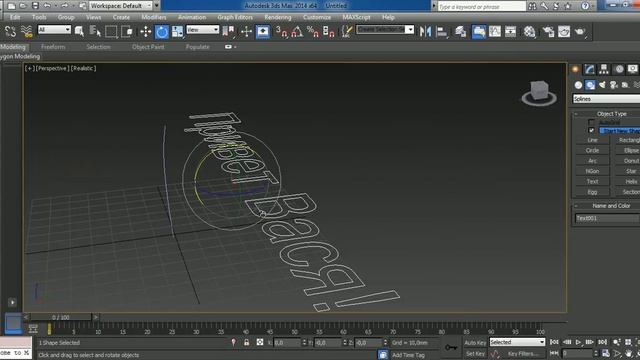The height and width of the screenshot is (360, 640).
Task: Click the Egg spline button
Action: click(x=592, y=192)
